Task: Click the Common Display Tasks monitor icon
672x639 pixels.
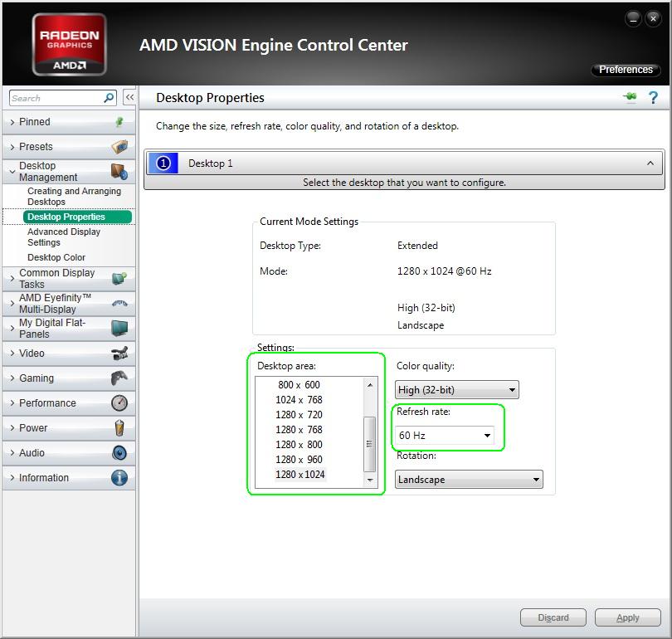Action: 119,279
